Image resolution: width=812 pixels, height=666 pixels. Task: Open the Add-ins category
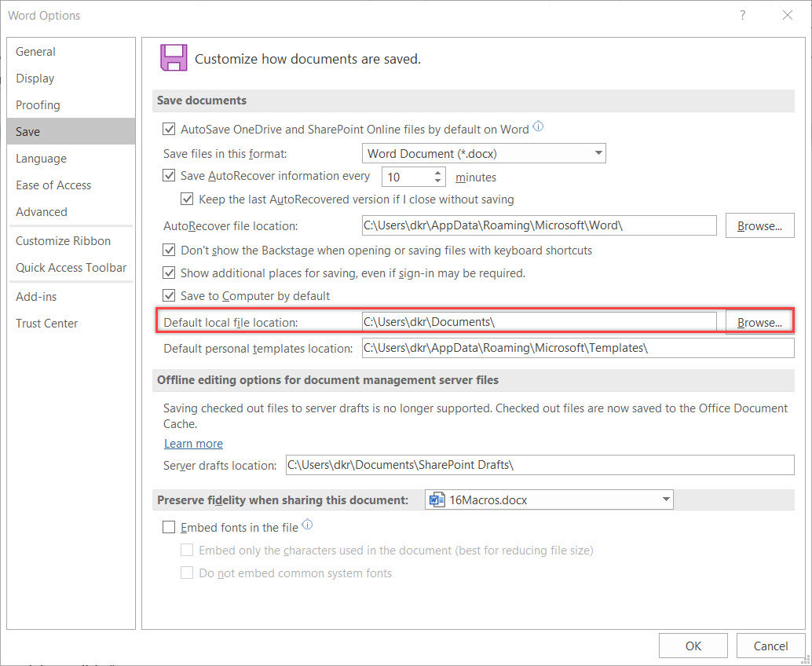(x=71, y=297)
